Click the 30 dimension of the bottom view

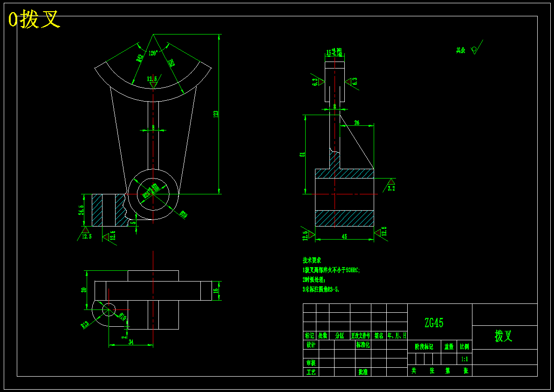click(x=84, y=289)
